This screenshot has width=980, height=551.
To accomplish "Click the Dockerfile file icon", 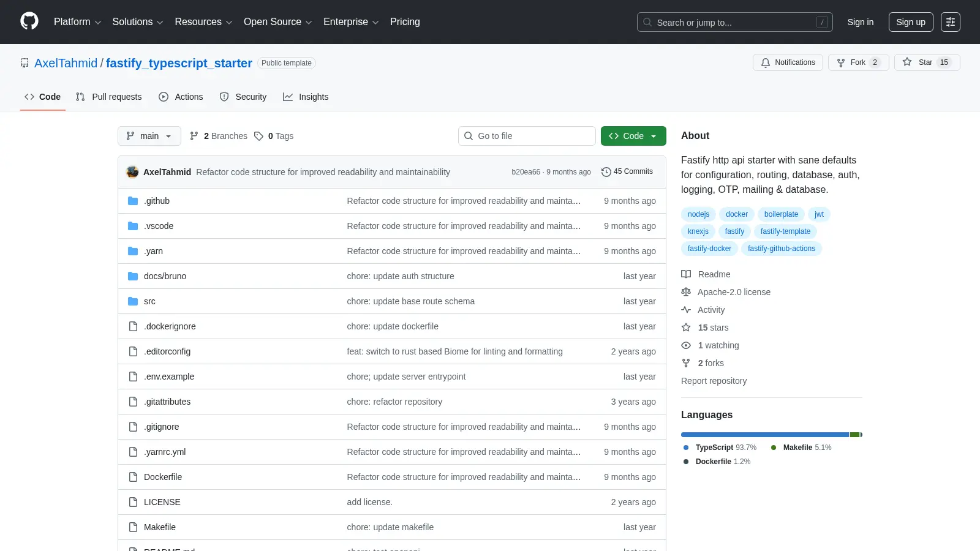I will [133, 477].
